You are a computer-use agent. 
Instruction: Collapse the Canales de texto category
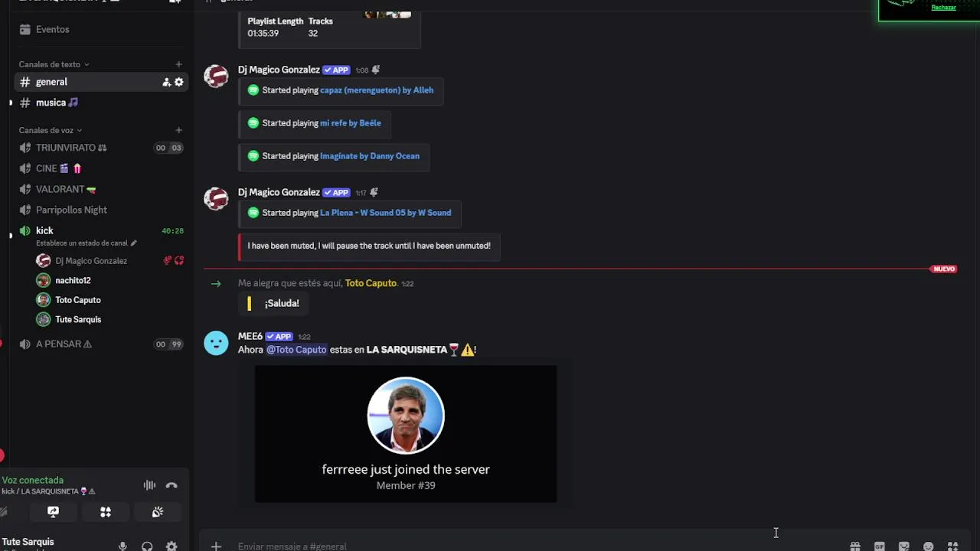(54, 64)
